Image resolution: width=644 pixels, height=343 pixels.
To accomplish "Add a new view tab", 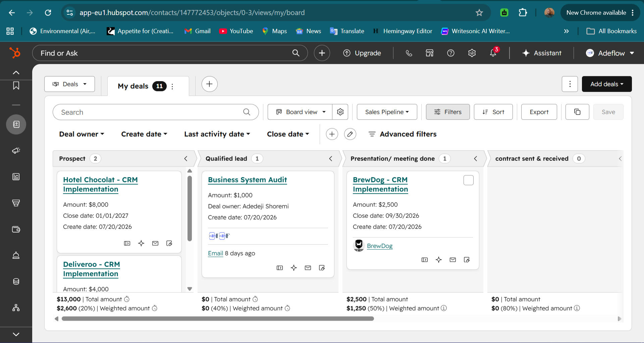I will (209, 84).
